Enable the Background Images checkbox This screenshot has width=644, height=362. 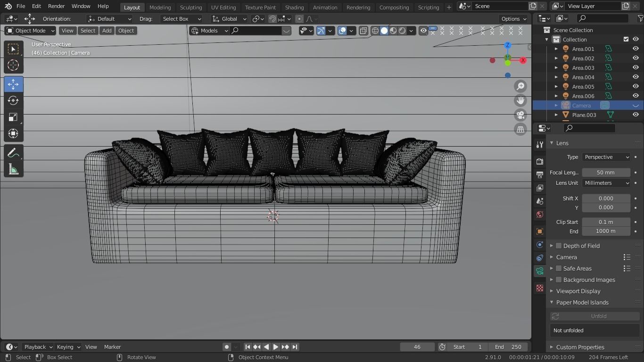click(x=559, y=280)
